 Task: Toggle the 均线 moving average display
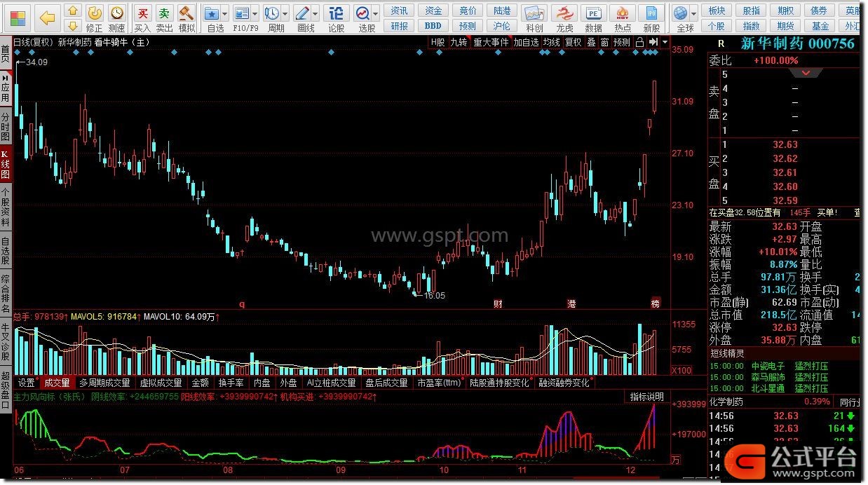pyautogui.click(x=552, y=42)
